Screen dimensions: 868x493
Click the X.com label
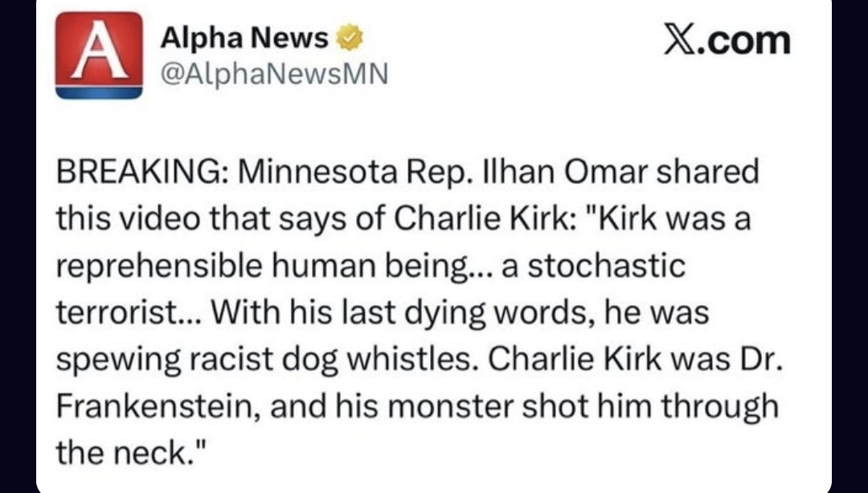(x=727, y=40)
